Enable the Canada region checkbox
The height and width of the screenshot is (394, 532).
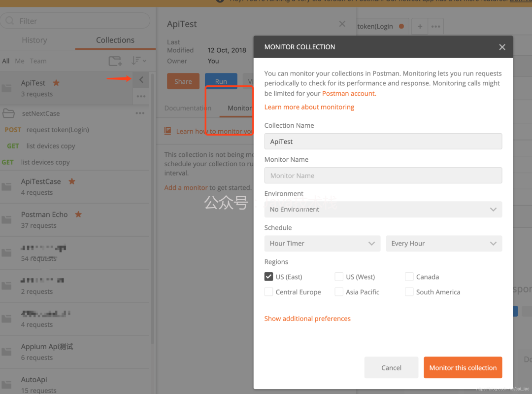coord(409,277)
